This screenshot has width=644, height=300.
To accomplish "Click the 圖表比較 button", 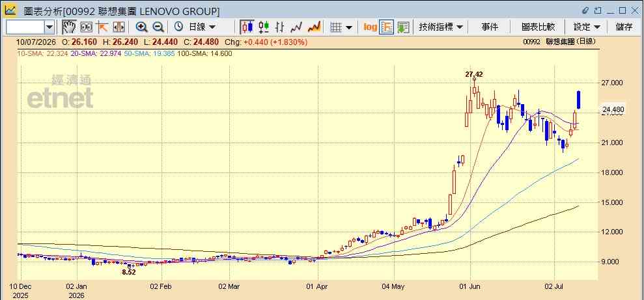I will [x=538, y=27].
